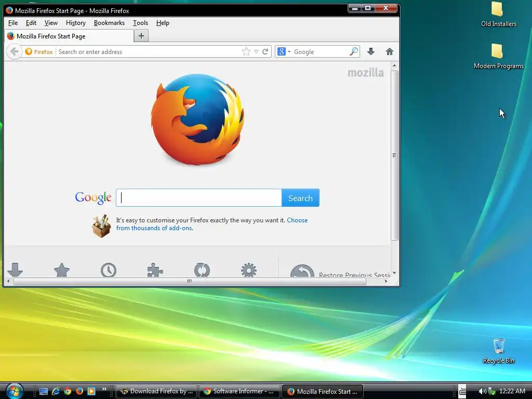Click the 12:22 AM taskbar clock
The image size is (532, 399).
pyautogui.click(x=512, y=391)
